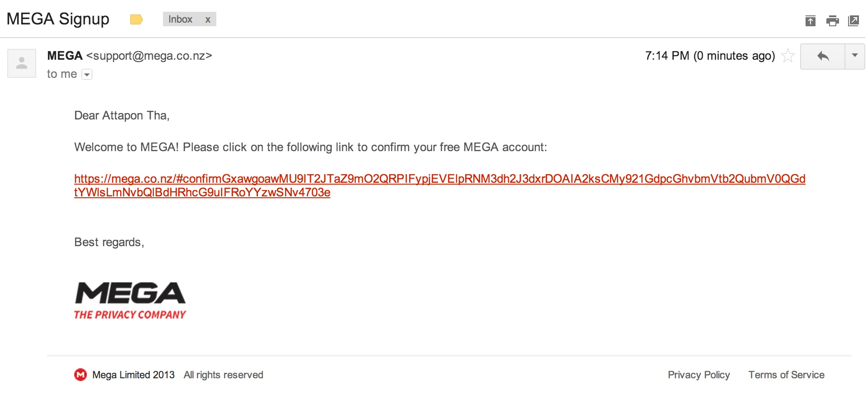Open the MEGA account confirmation link
The height and width of the screenshot is (400, 868).
click(439, 179)
